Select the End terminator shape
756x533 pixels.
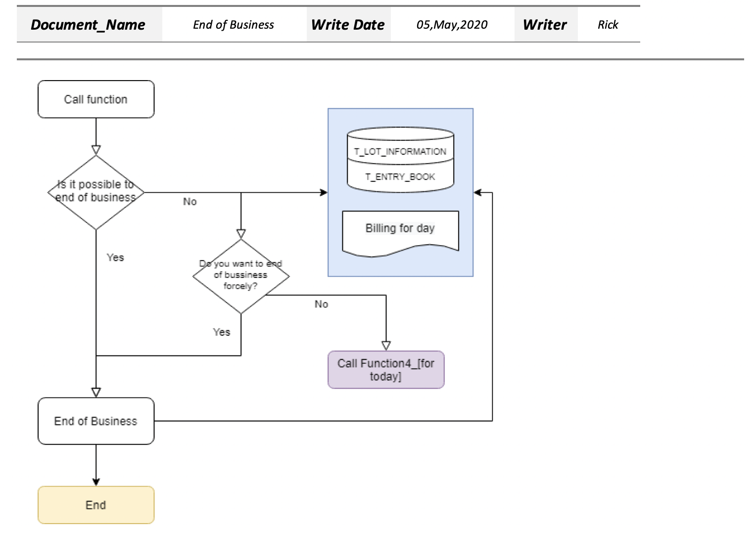click(x=95, y=505)
